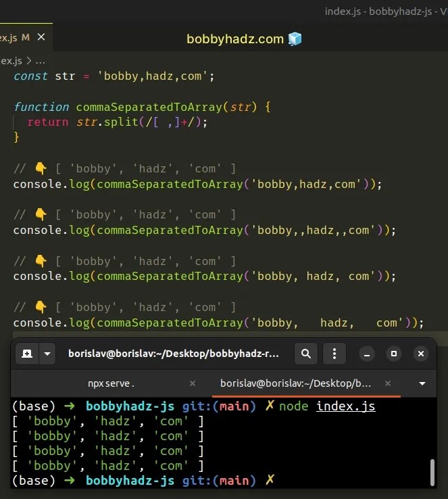Click the string 'bobby,hadz,com' in first console.log

307,185
